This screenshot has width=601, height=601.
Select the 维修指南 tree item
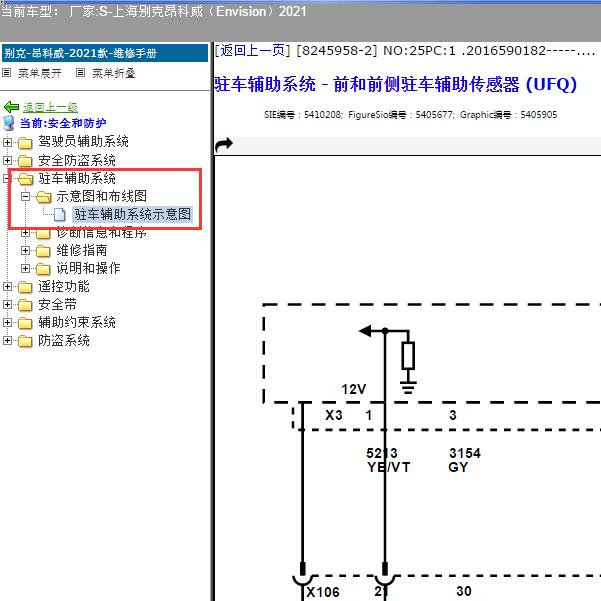pyautogui.click(x=82, y=250)
